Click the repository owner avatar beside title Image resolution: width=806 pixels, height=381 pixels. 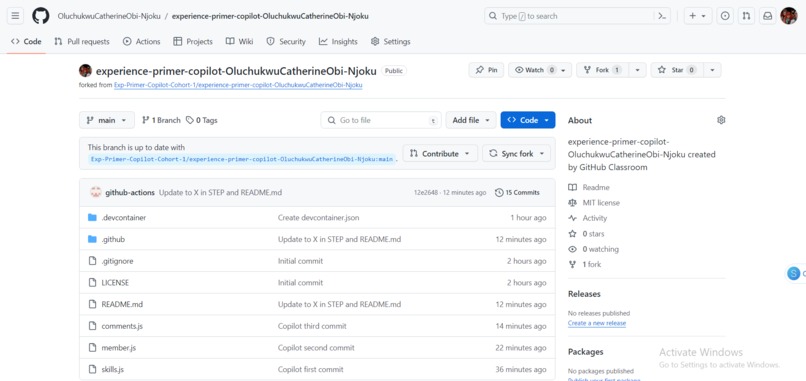point(85,70)
